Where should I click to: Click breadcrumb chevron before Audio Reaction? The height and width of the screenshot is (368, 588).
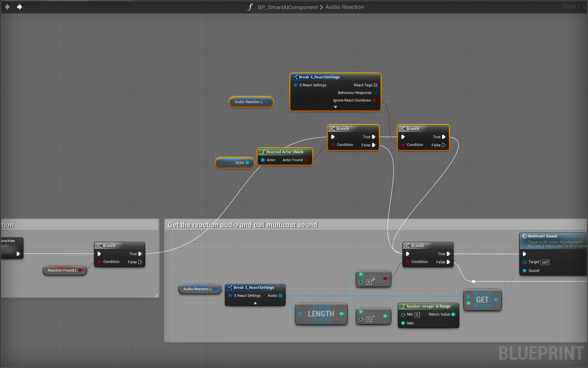[322, 7]
